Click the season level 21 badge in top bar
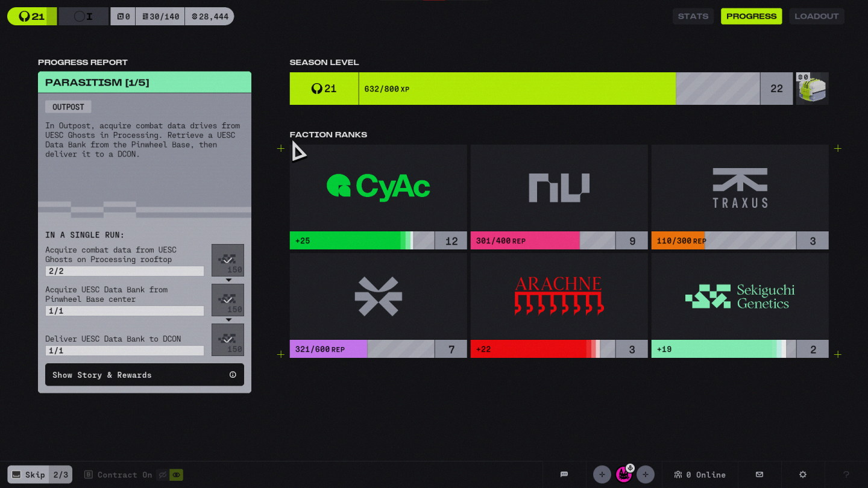868x488 pixels. click(x=32, y=16)
